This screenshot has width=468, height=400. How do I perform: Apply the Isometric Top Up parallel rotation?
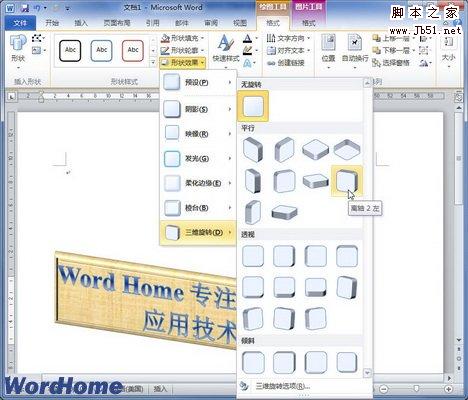(x=315, y=150)
